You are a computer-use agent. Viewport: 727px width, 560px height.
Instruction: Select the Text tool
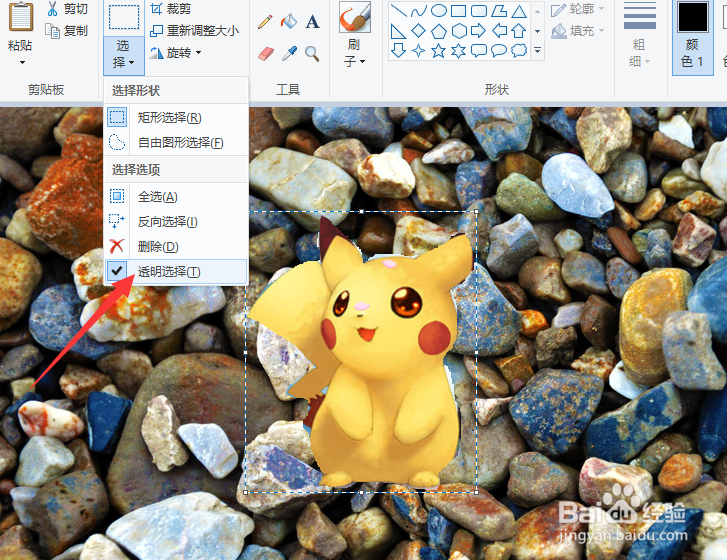click(x=312, y=22)
